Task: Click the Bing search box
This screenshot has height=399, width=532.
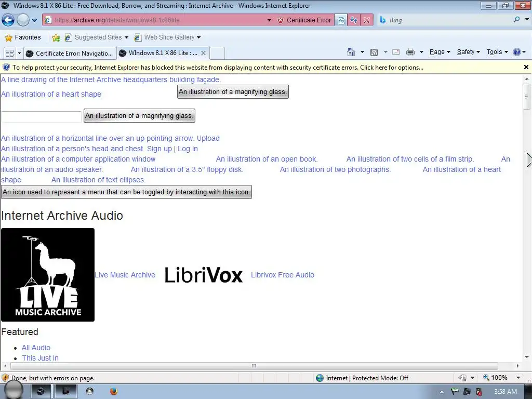Action: tap(445, 20)
